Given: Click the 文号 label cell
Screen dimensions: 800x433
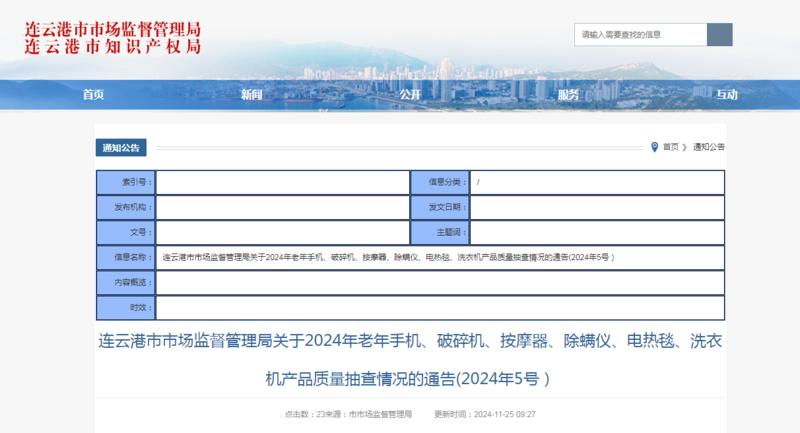Looking at the screenshot, I should [x=126, y=232].
